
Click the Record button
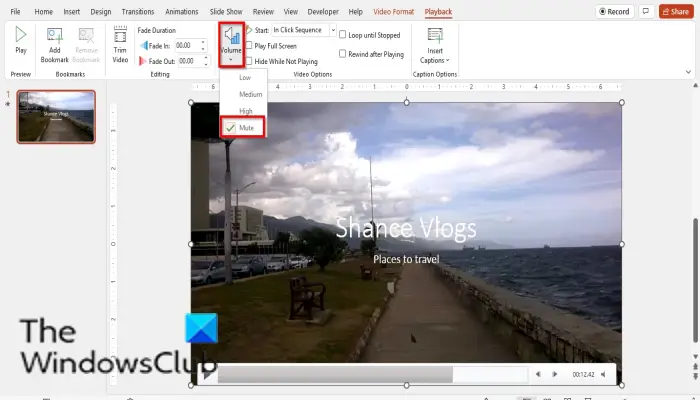pyautogui.click(x=614, y=12)
